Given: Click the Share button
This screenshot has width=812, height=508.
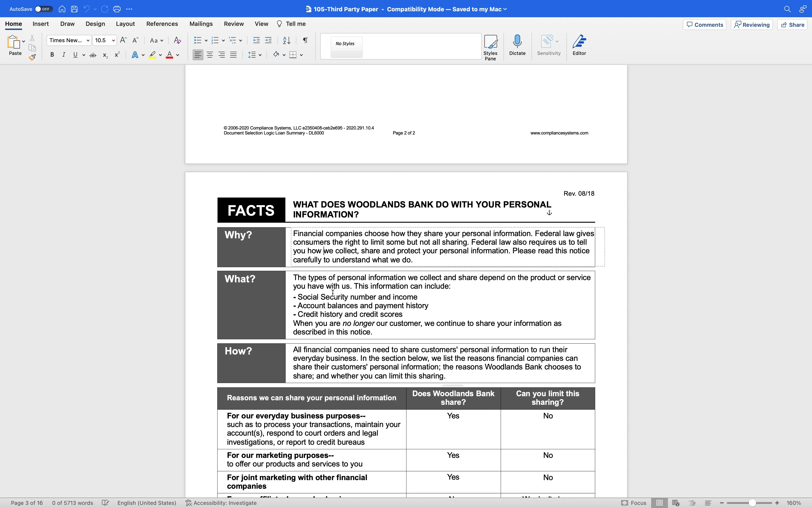Looking at the screenshot, I should point(793,24).
